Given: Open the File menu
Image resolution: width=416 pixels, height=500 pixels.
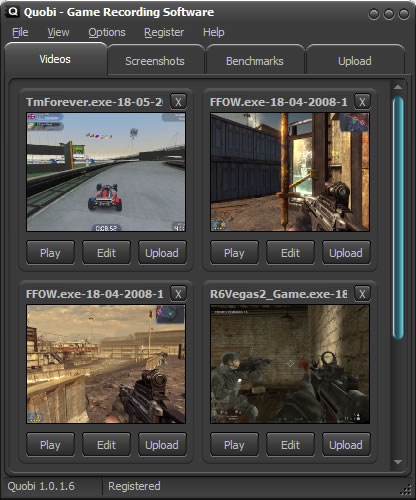Looking at the screenshot, I should click(20, 32).
